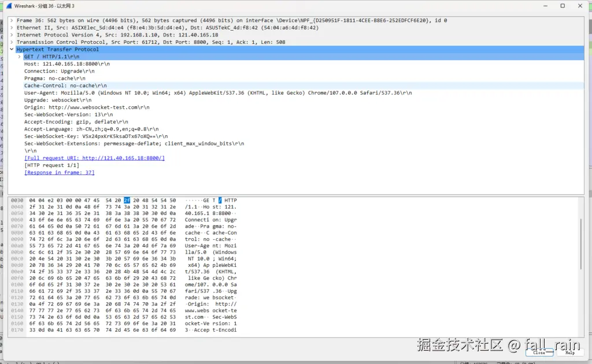Screen dimensions: 592x364
Task: Select the Origin websocket-test.com line
Action: (x=87, y=107)
